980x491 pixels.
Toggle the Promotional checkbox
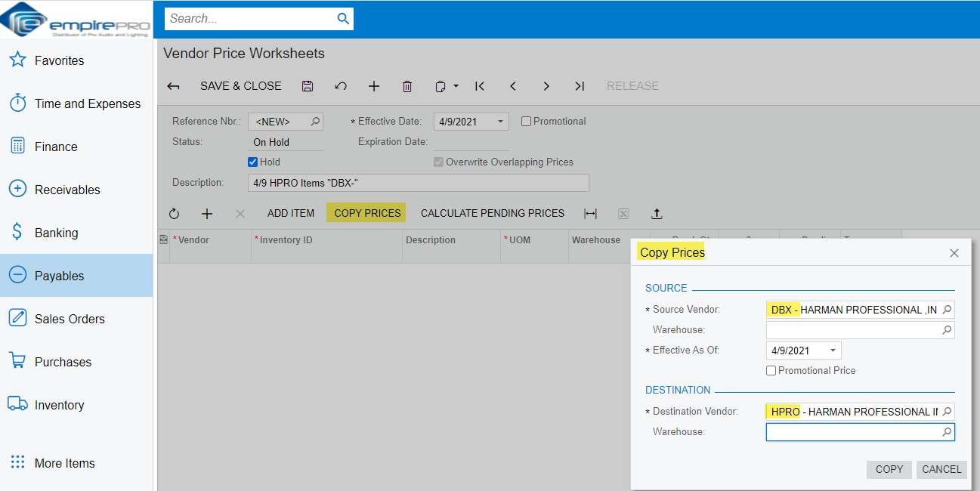click(527, 121)
